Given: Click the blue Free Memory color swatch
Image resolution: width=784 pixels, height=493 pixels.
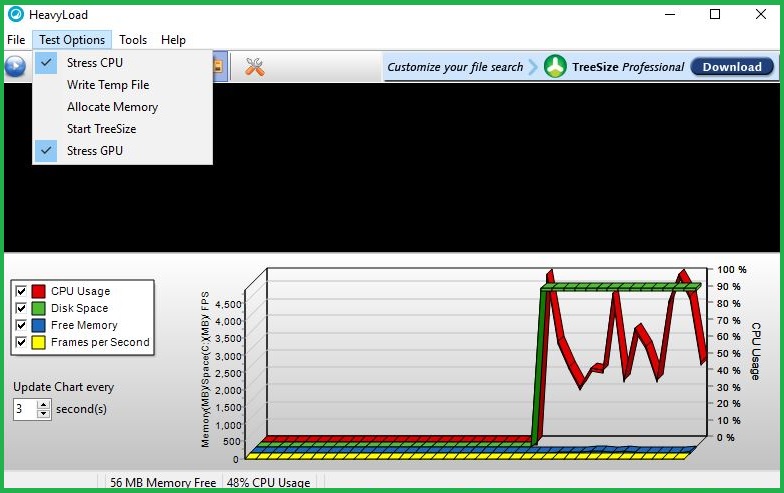Looking at the screenshot, I should pos(38,325).
